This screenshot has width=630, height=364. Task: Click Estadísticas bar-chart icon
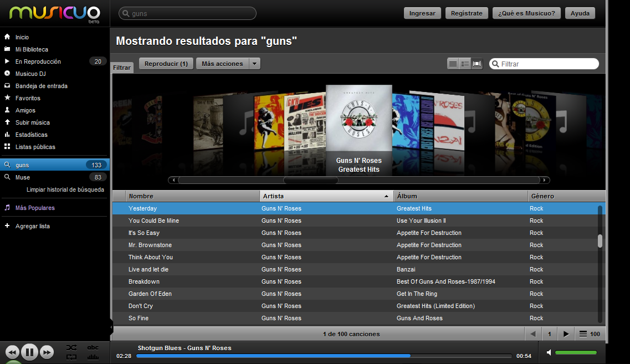click(7, 135)
